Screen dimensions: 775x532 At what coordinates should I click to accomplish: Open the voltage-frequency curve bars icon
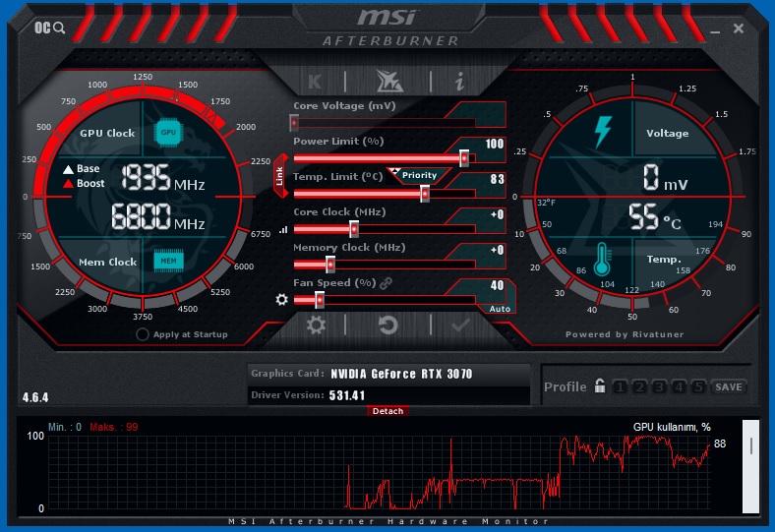point(283,230)
